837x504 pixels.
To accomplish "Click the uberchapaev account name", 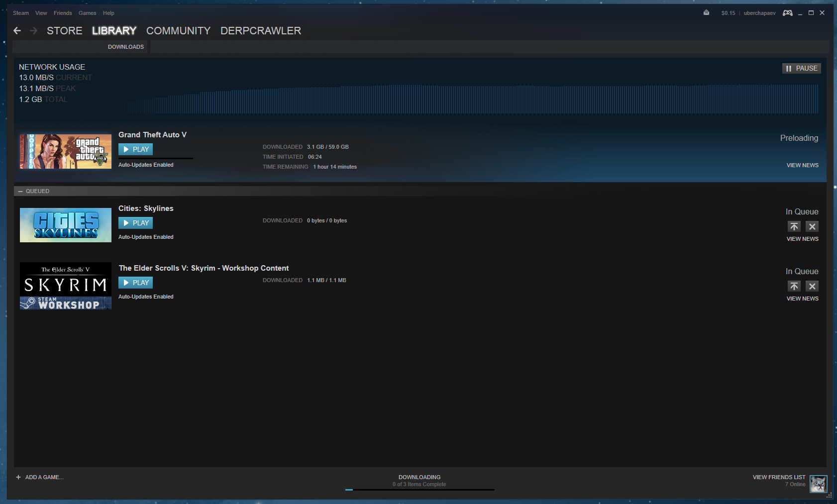I will coord(759,13).
